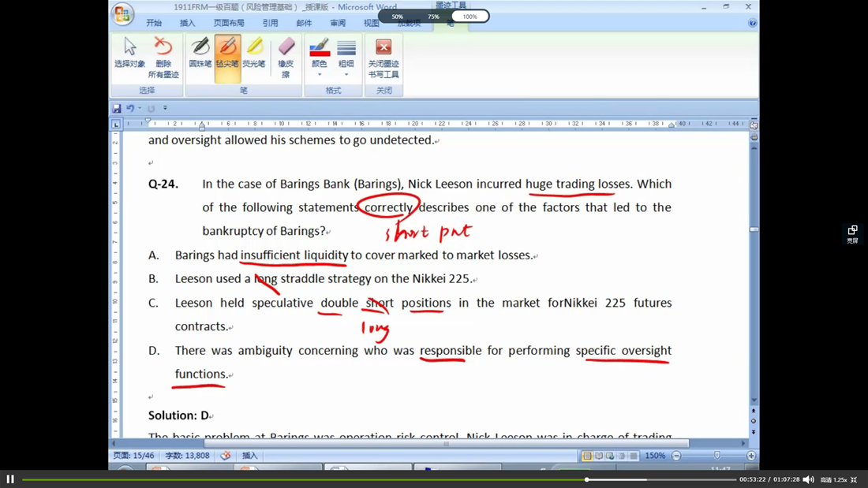This screenshot has height=488, width=868.
Task: Open the 粗细 line weight dropdown
Action: 346,58
